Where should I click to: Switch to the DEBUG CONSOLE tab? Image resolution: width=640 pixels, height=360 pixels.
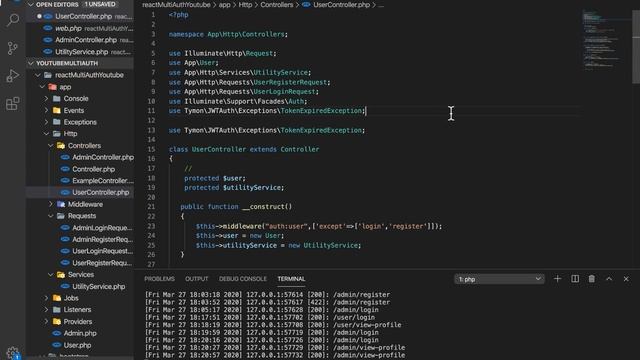point(242,279)
